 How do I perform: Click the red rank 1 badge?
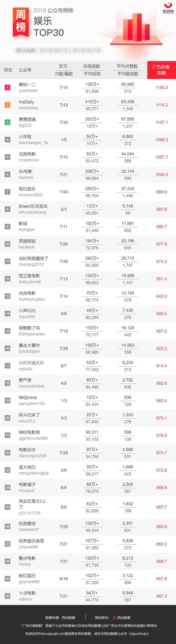8,88
